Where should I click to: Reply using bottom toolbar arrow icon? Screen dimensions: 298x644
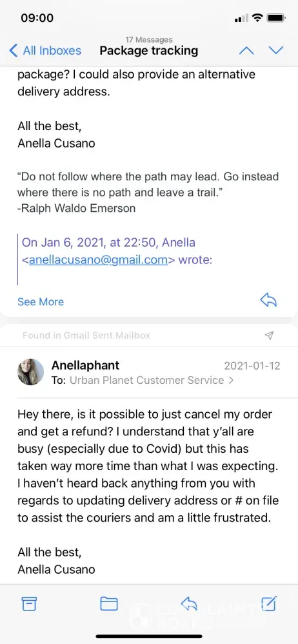point(189,603)
